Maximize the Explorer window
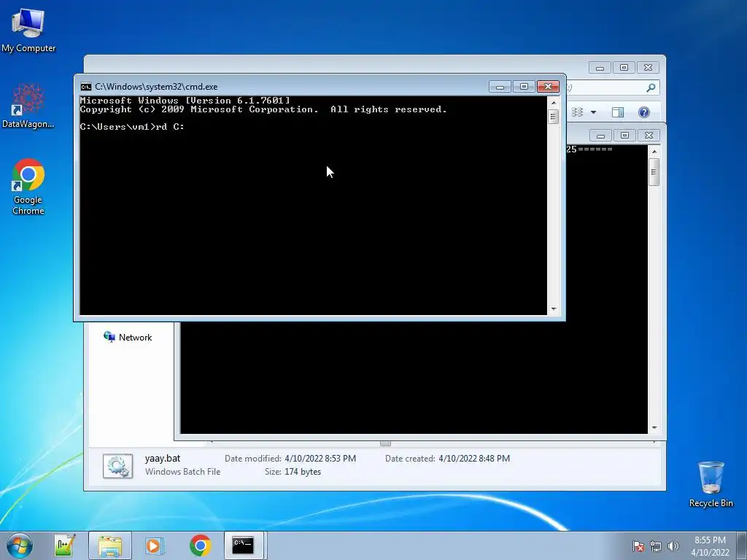The height and width of the screenshot is (560, 747). (x=624, y=68)
